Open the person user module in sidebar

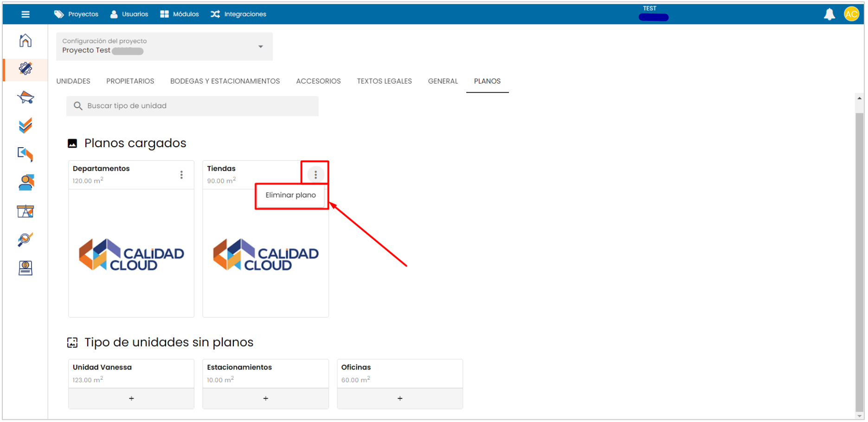(x=26, y=182)
